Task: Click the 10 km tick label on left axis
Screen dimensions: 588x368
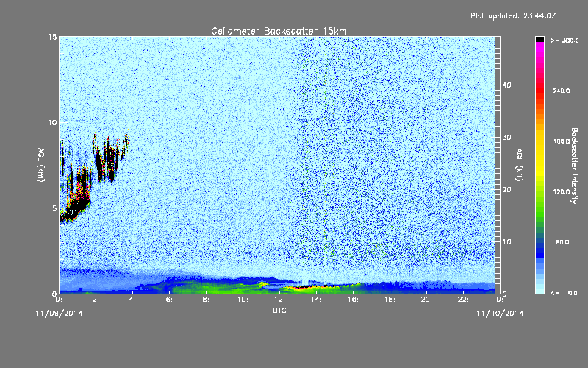Action: (52, 123)
